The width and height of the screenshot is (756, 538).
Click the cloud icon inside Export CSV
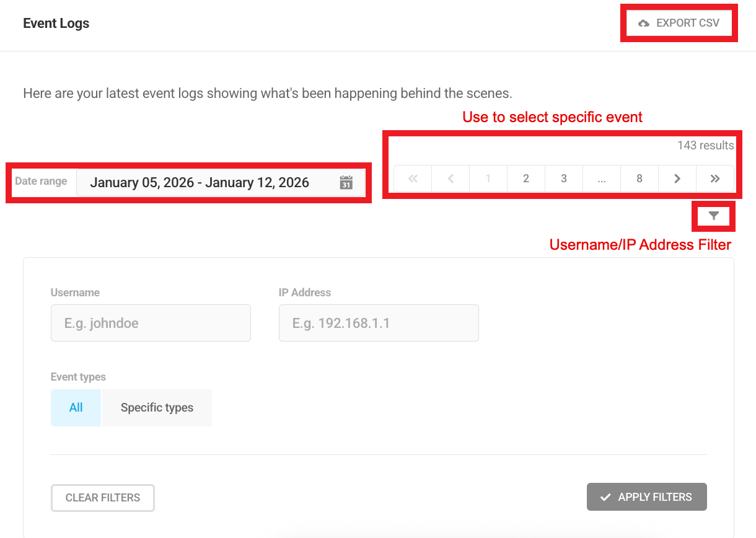pyautogui.click(x=643, y=22)
